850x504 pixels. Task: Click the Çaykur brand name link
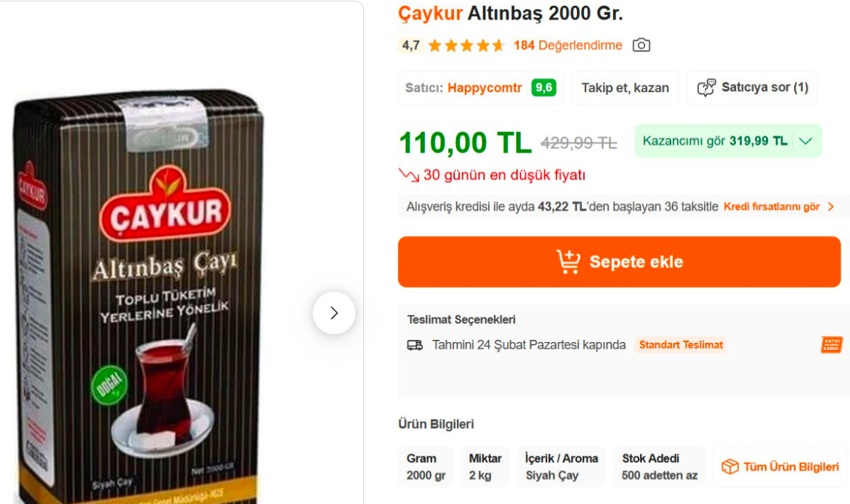point(430,13)
